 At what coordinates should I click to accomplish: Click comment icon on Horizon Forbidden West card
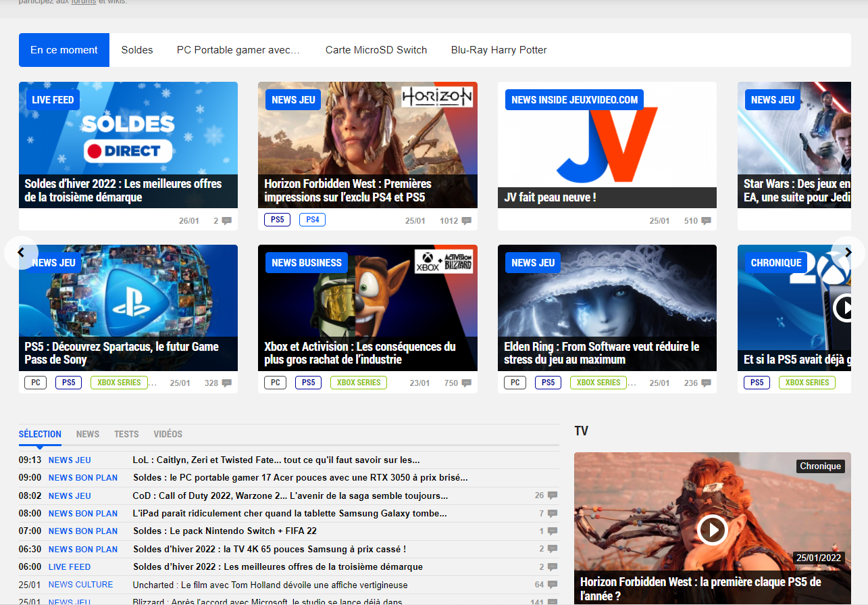tap(466, 221)
